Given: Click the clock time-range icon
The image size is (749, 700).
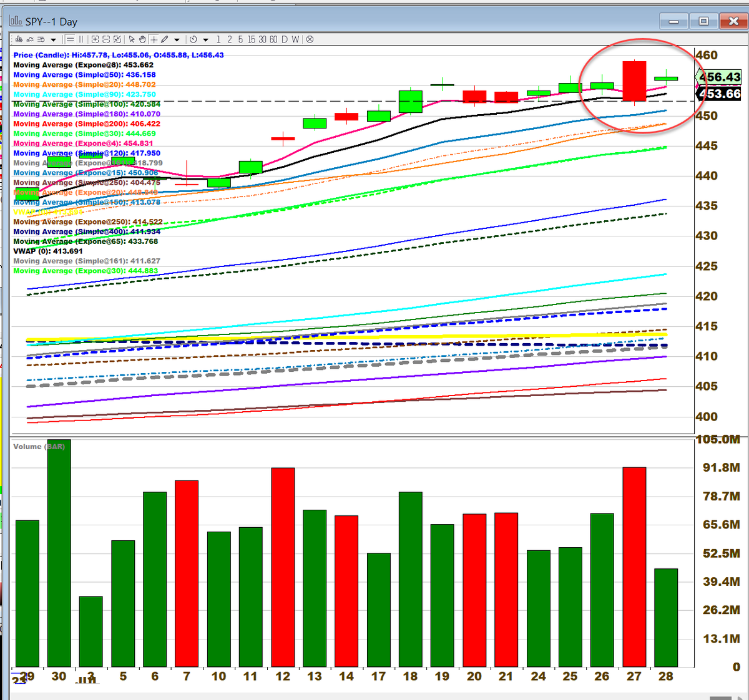Looking at the screenshot, I should 193,39.
